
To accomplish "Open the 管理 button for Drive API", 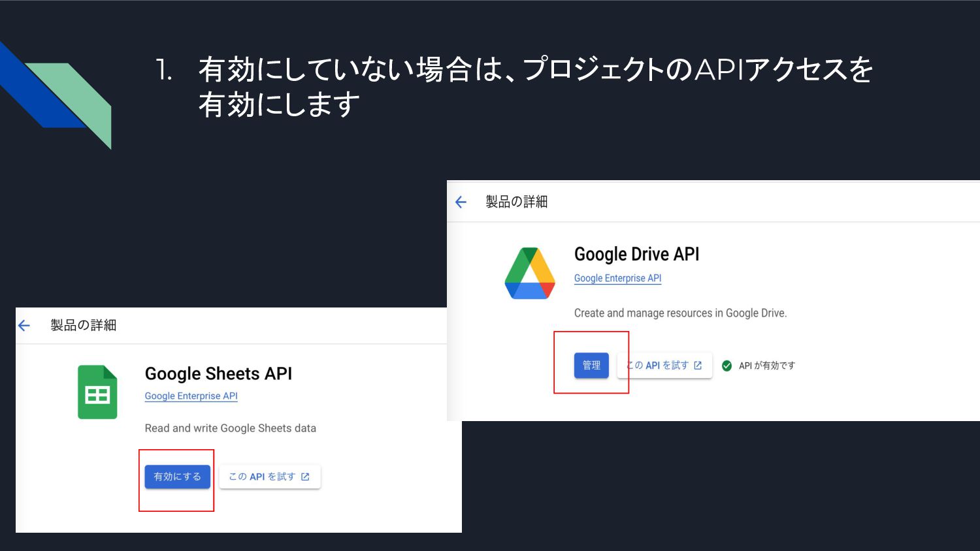I will 591,366.
